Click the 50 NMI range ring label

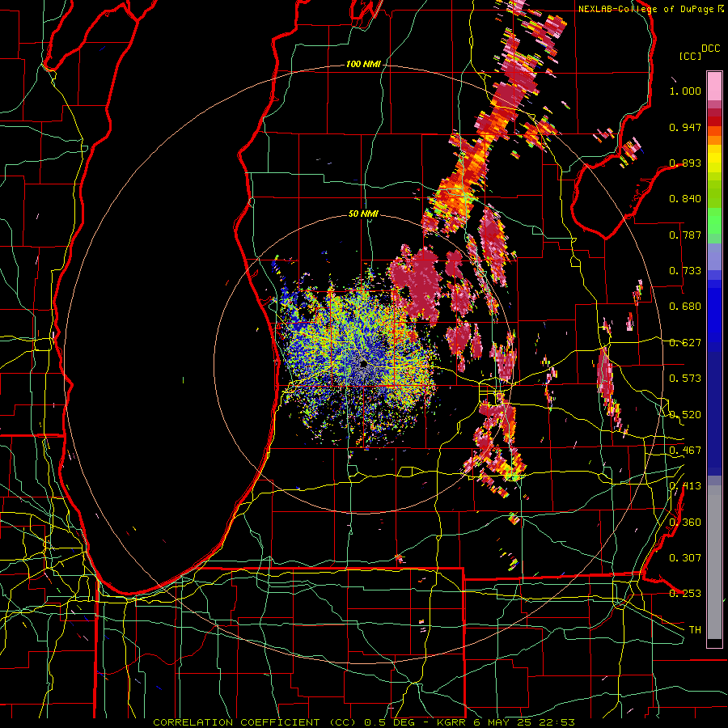363,214
